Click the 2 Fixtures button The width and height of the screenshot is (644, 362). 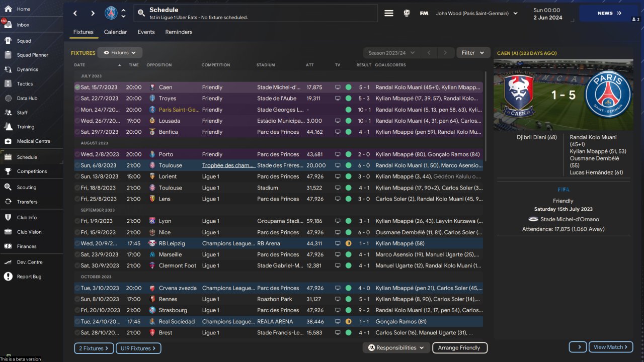point(94,348)
